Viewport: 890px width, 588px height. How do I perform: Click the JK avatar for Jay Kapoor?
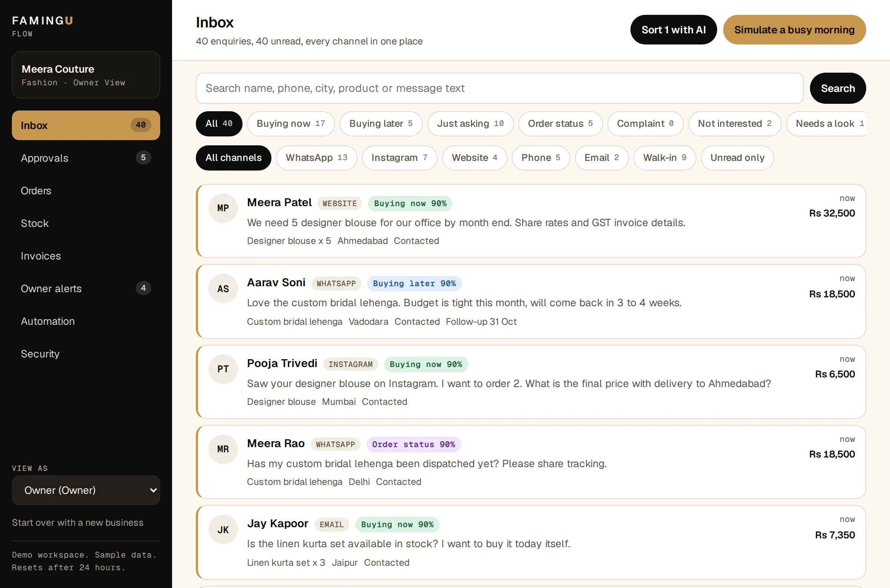(x=223, y=529)
